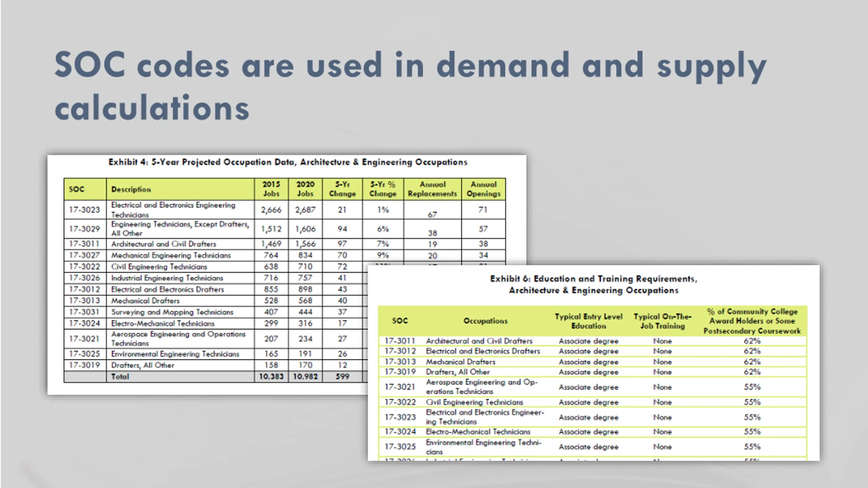This screenshot has width=868, height=488.
Task: Click the 710 jobs value
Action: pos(305,266)
